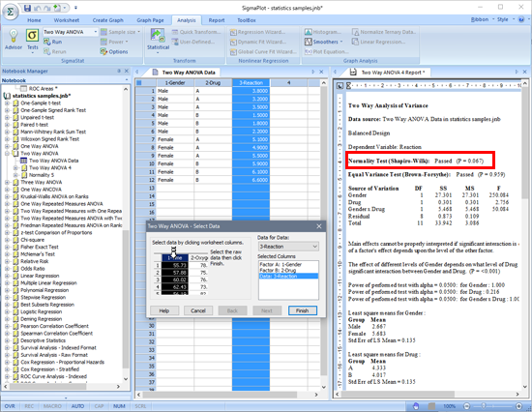Image resolution: width=532 pixels, height=412 pixels.
Task: Click the SigmaPlot application button
Action: pyautogui.click(x=11, y=12)
